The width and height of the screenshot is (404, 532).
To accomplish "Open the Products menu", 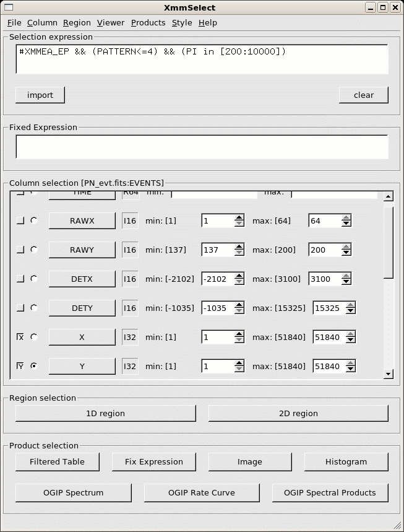I will pos(148,23).
